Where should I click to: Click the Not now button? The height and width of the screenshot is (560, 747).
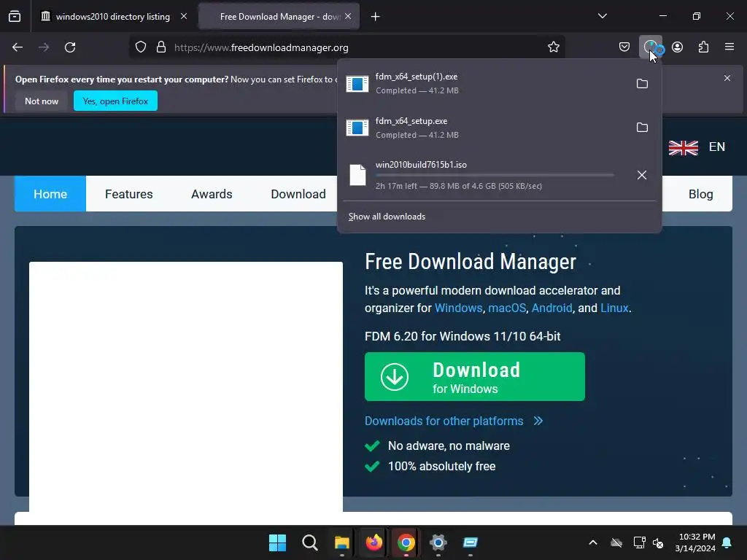click(x=42, y=101)
